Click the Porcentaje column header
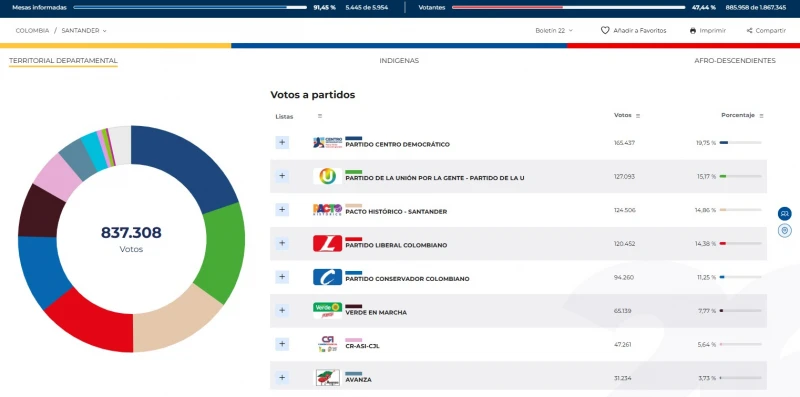Image resolution: width=800 pixels, height=397 pixels. [x=738, y=115]
